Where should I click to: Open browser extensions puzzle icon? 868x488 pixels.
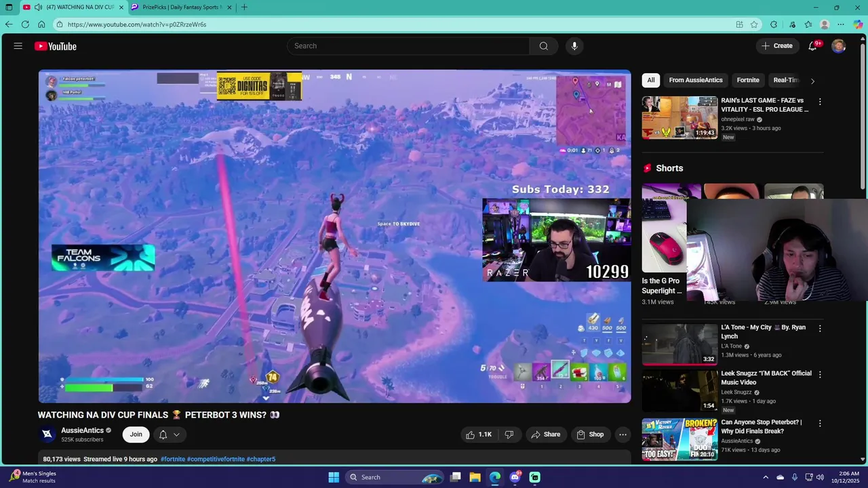pos(774,24)
